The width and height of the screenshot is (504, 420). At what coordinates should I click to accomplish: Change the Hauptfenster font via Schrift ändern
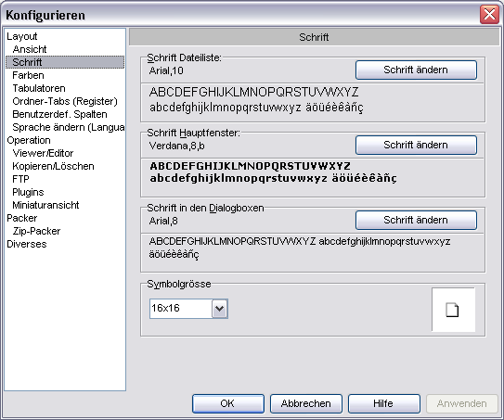[x=416, y=145]
